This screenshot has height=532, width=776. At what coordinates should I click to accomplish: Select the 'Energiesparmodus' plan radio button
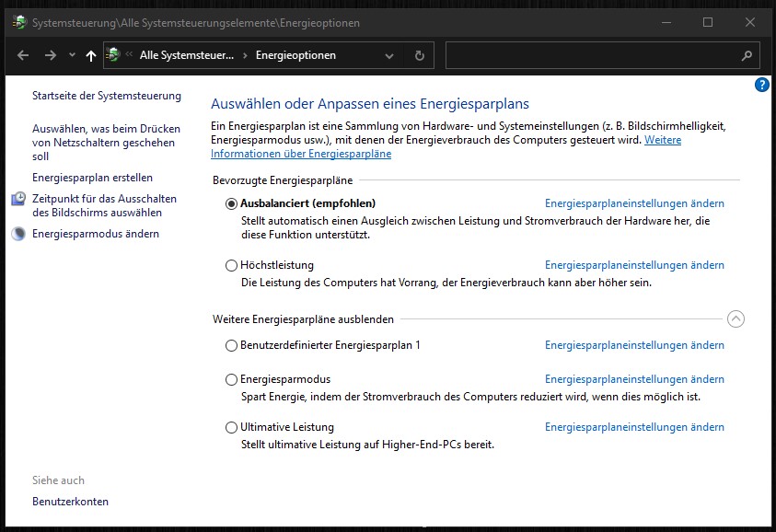click(231, 380)
